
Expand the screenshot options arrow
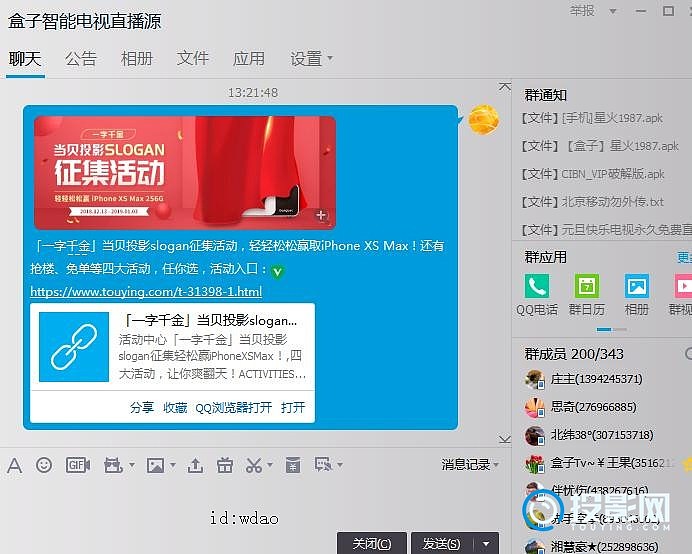270,464
